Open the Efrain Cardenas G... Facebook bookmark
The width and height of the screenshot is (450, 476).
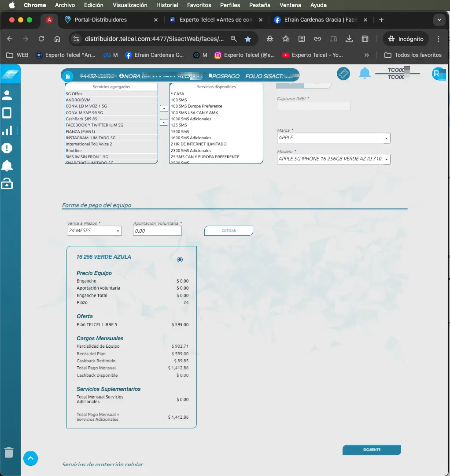coord(155,55)
